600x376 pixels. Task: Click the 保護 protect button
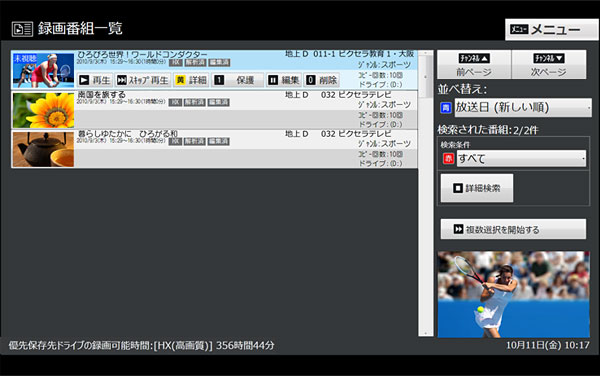click(238, 80)
